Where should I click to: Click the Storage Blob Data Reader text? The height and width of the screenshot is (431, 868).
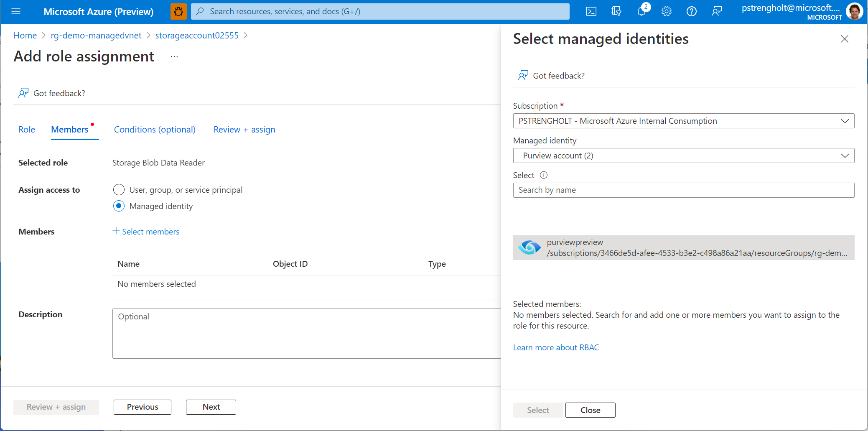point(158,163)
